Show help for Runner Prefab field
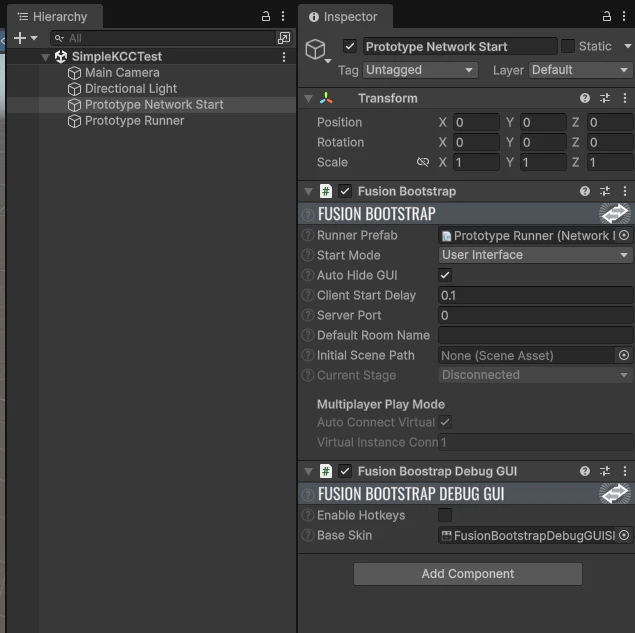635x633 pixels. pos(308,235)
